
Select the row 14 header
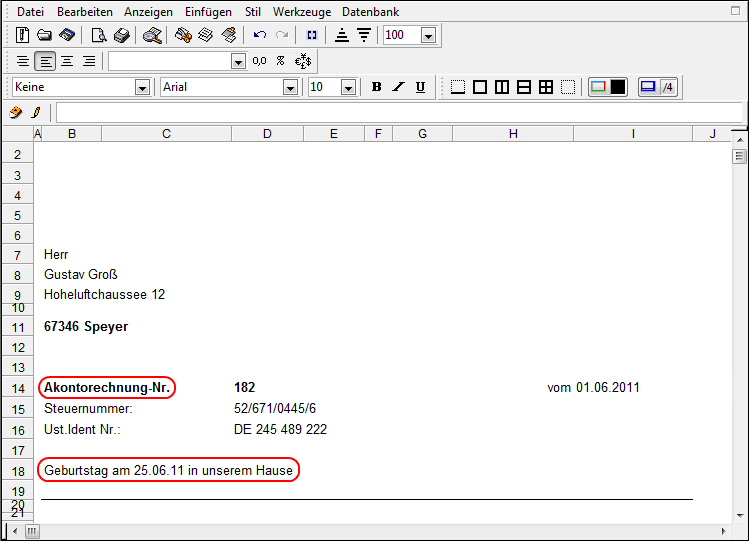(17, 388)
